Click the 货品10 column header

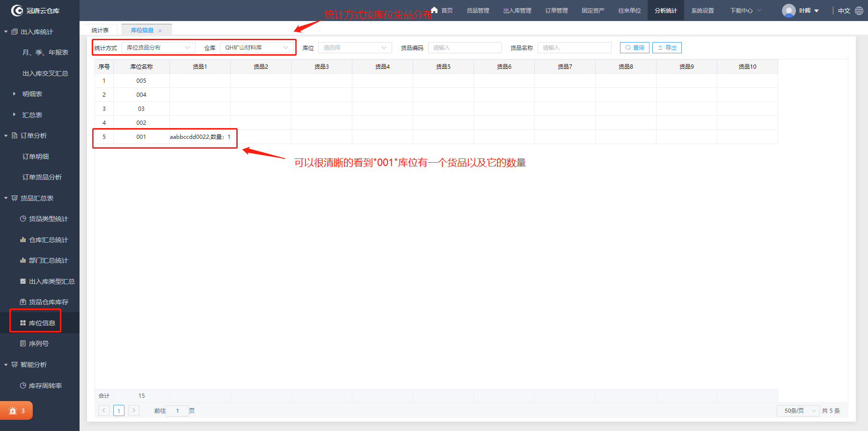[747, 66]
